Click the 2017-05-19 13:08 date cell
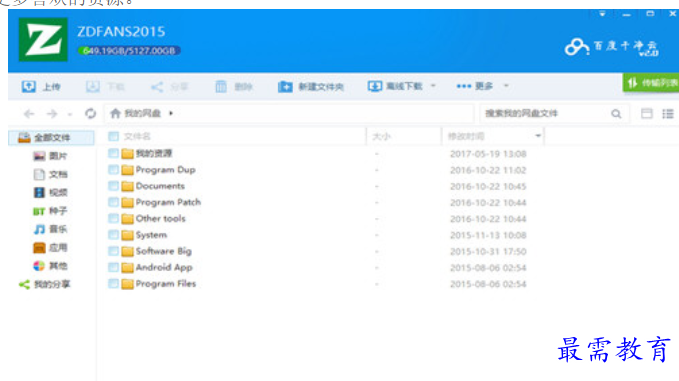 (488, 154)
